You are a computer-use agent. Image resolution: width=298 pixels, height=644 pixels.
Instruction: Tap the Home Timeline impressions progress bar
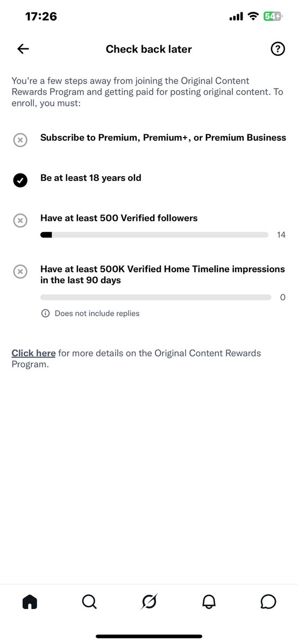tap(155, 297)
